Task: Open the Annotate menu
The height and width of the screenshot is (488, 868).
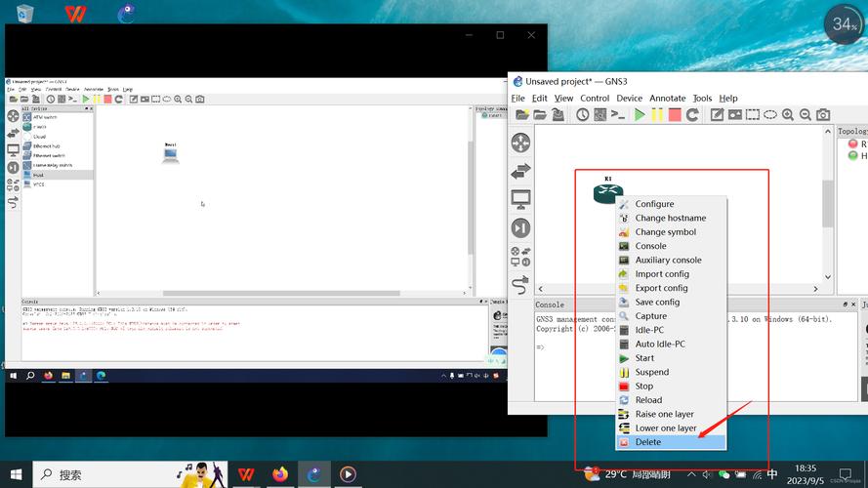Action: [x=667, y=98]
